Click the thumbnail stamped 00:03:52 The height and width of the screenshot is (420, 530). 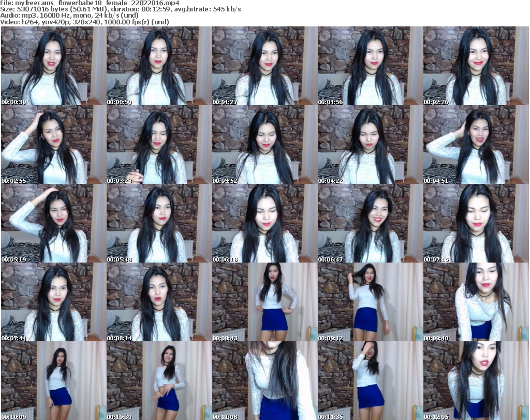pos(264,144)
